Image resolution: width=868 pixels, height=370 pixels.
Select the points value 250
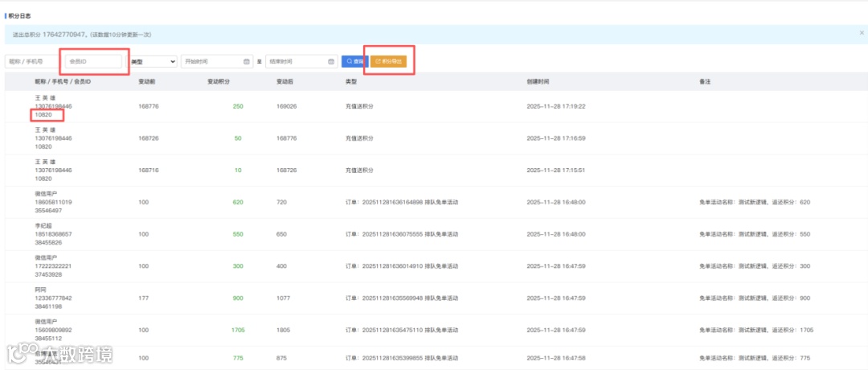[238, 106]
